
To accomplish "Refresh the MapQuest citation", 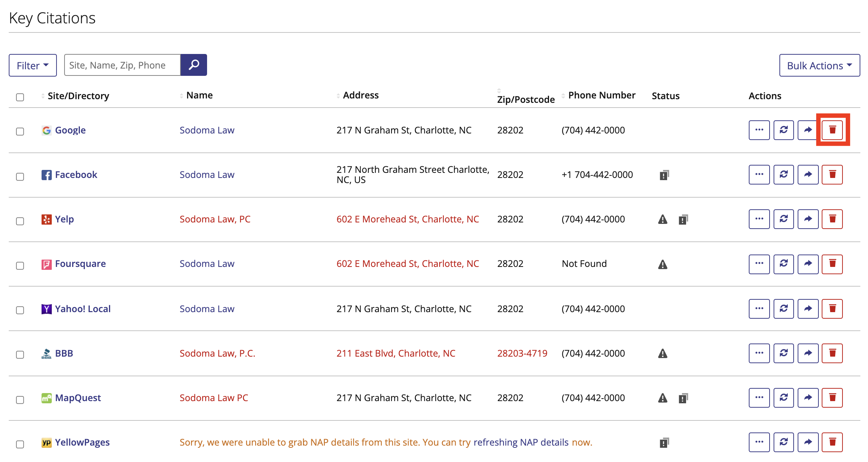I will (x=783, y=397).
